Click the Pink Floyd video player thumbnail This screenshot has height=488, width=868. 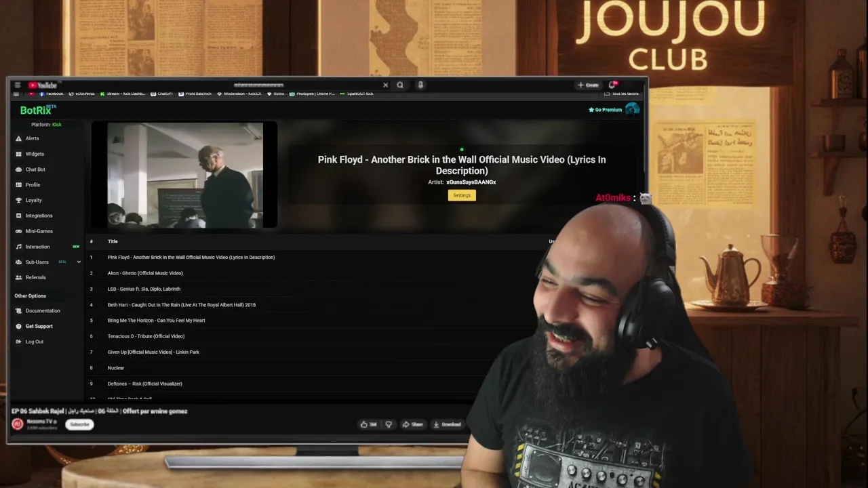(x=184, y=175)
